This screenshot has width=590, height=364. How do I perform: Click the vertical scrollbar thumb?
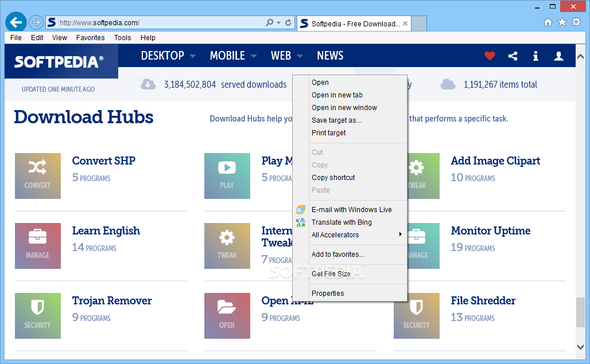[x=581, y=312]
